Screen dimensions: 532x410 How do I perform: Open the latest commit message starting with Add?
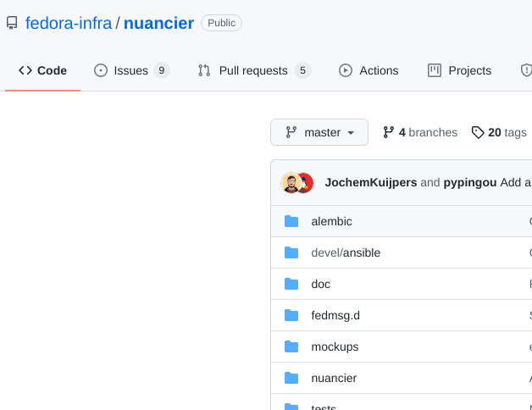click(516, 183)
